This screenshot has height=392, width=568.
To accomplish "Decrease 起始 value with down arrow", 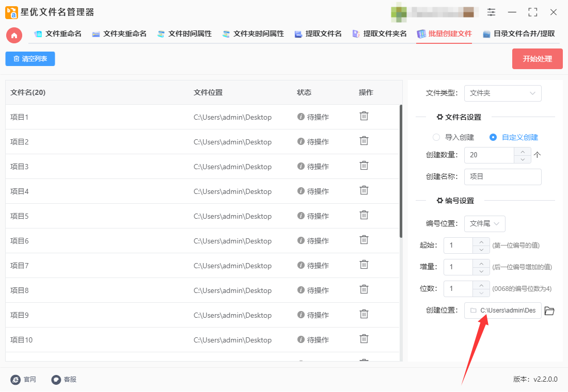I will 481,250.
